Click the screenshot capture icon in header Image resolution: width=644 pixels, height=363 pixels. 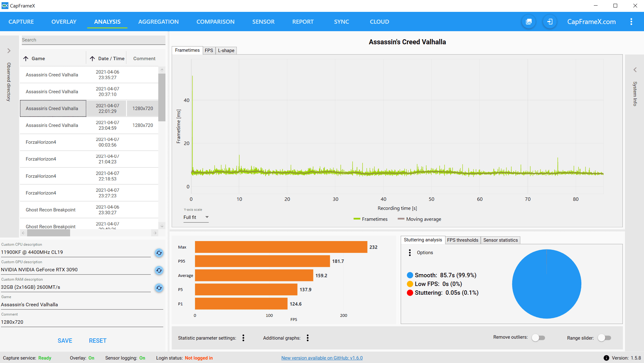point(529,22)
